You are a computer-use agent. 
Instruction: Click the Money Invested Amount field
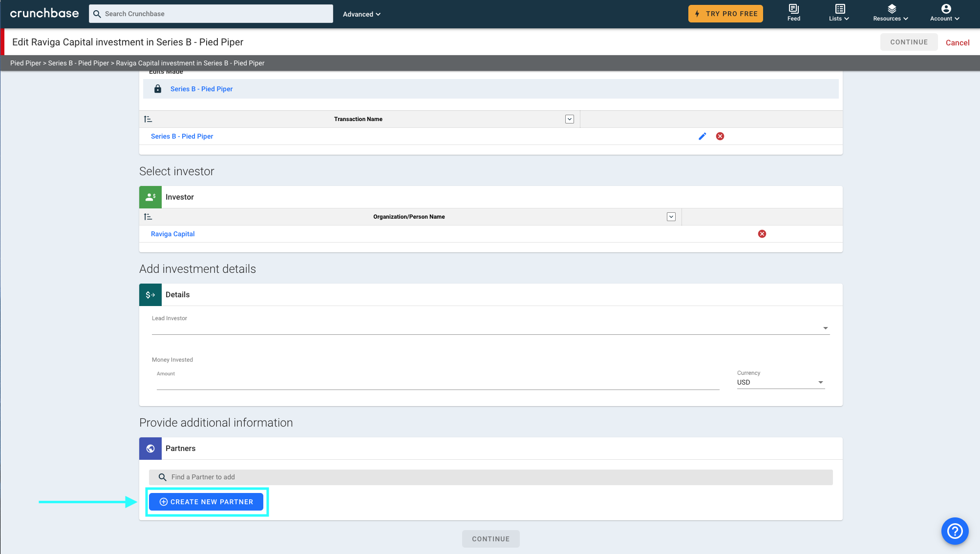click(x=438, y=381)
